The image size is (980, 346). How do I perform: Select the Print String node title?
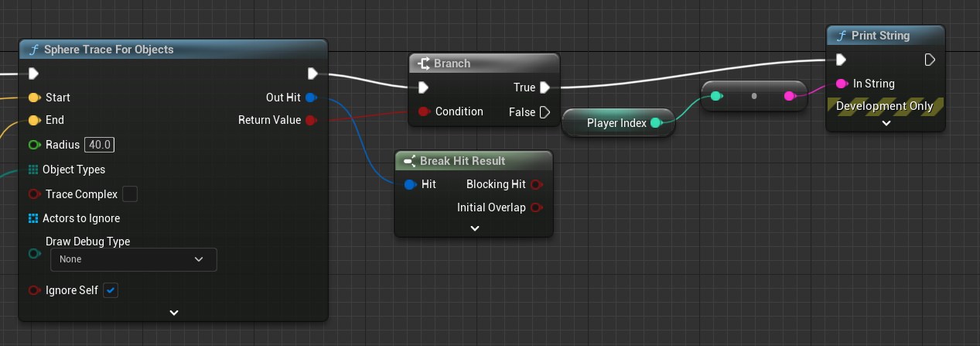click(x=880, y=36)
